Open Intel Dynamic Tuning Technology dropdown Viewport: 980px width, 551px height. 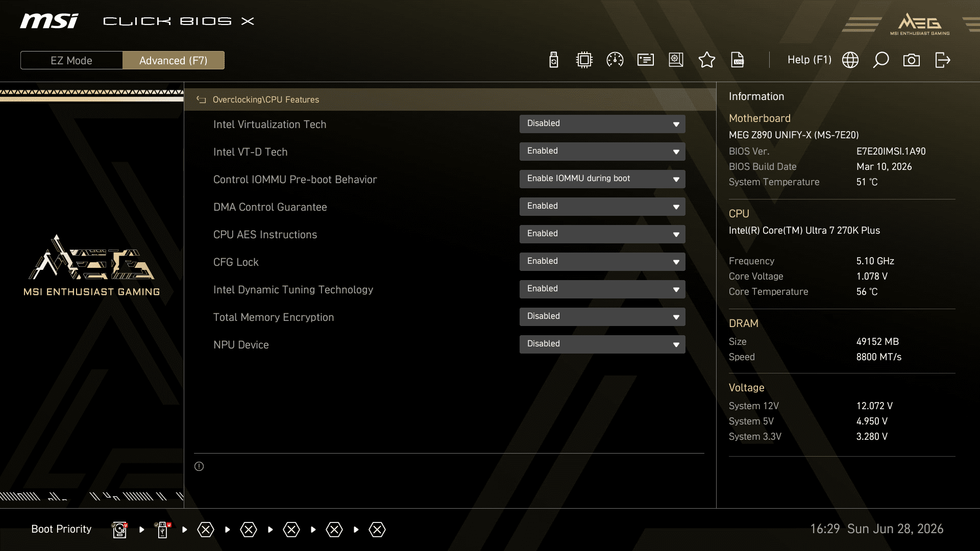(x=602, y=289)
